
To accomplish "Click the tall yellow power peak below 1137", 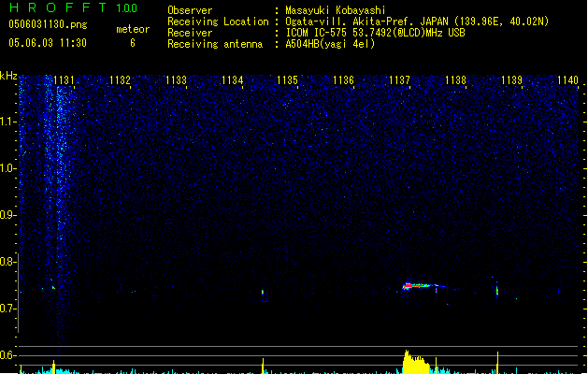I will point(415,362).
